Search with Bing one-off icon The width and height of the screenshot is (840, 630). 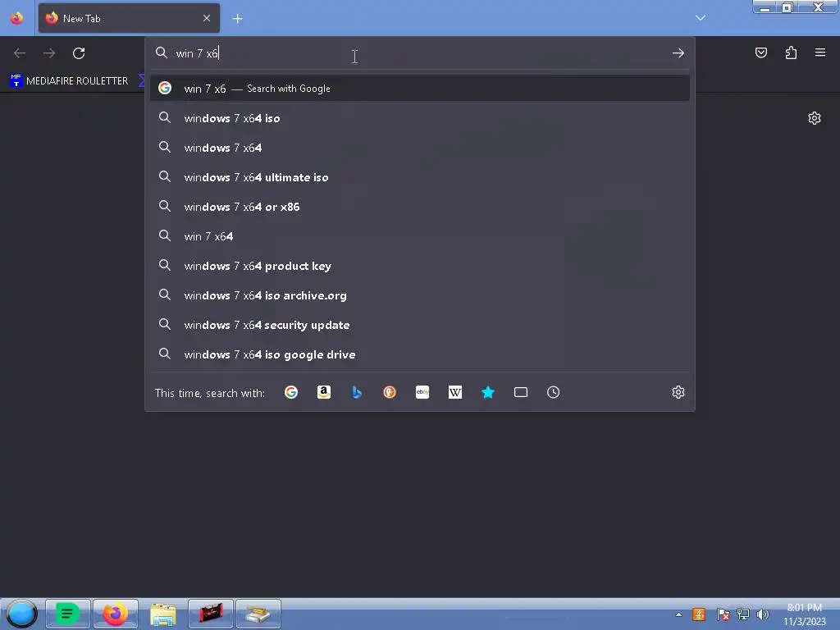tap(357, 392)
